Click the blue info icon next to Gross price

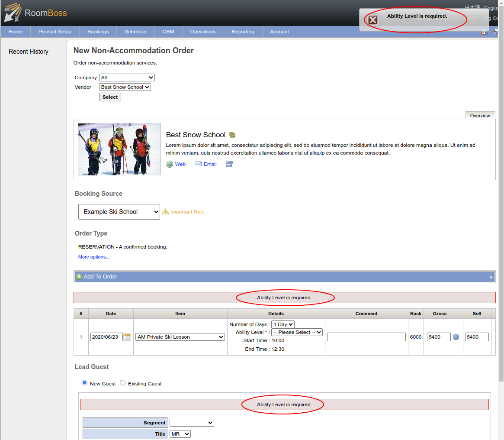(x=456, y=337)
